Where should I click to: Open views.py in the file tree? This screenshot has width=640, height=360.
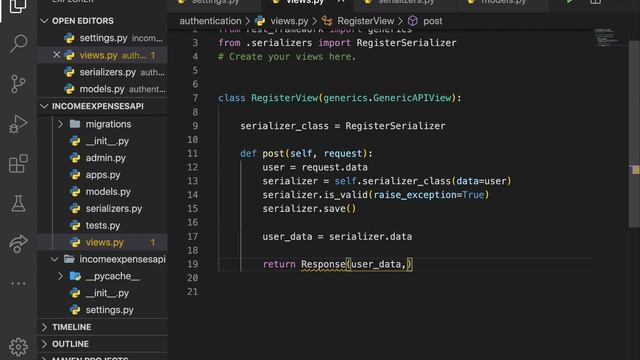pos(102,242)
